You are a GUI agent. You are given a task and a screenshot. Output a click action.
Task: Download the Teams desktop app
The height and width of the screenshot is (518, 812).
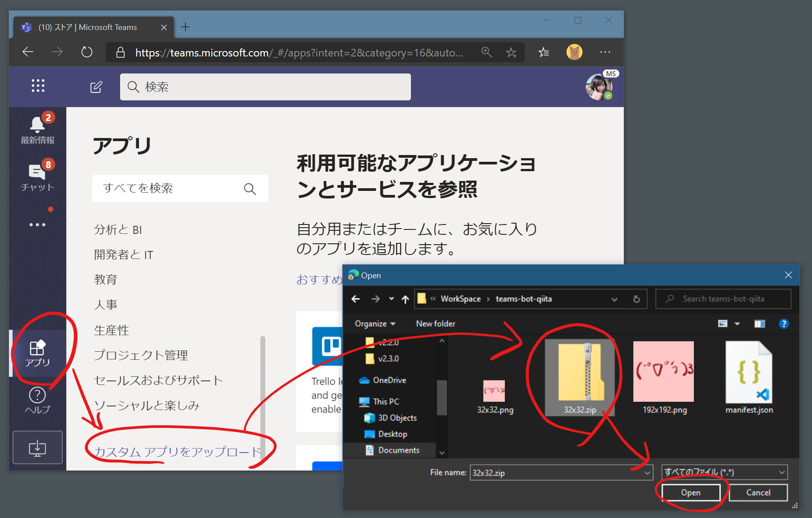38,447
